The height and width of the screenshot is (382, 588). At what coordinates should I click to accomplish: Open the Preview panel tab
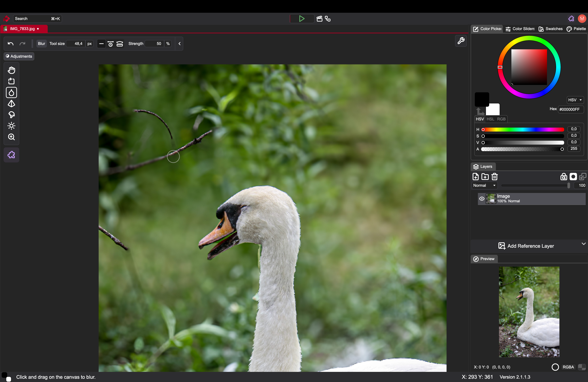pos(484,259)
